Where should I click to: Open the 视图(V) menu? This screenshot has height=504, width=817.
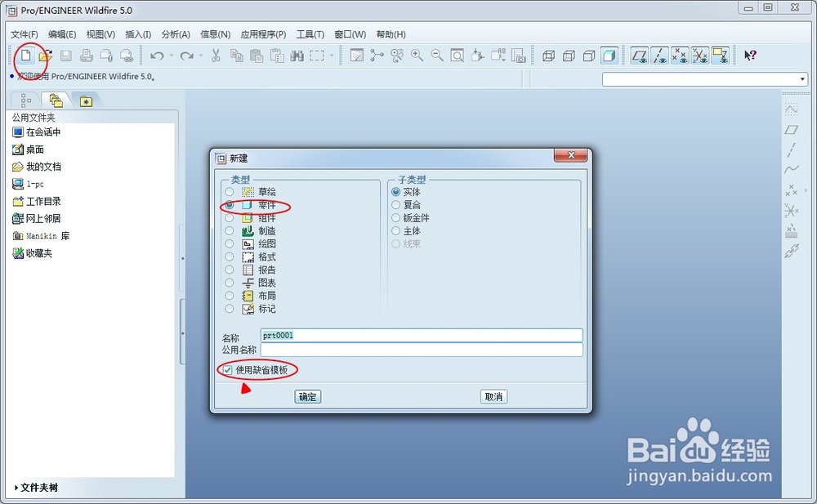[x=100, y=34]
